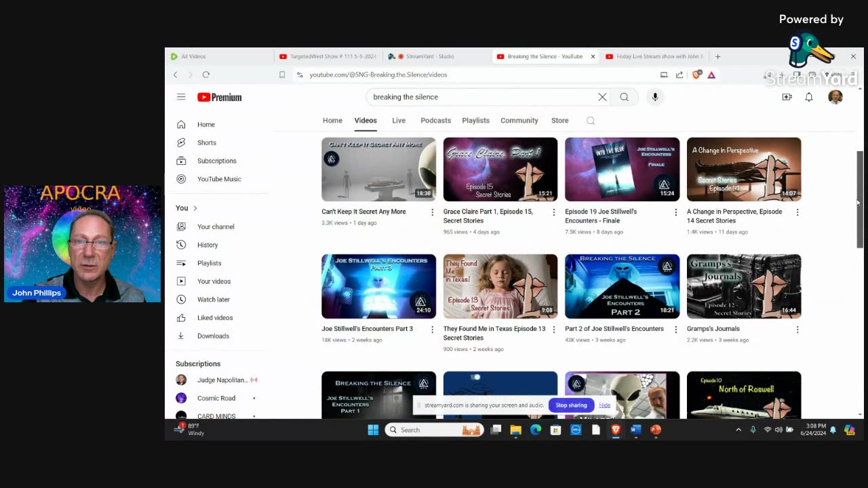Open Brave Shields lion icon
Viewport: 868px width, 488px height.
(x=697, y=75)
